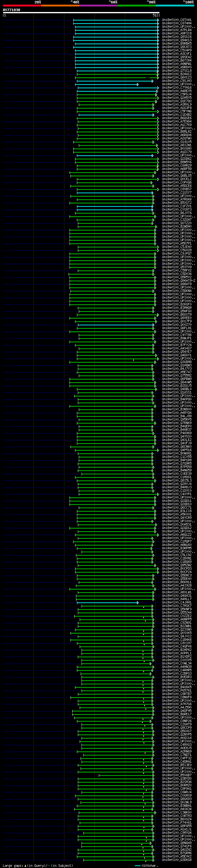Select the UniRef100_C9MYQ4 entry
The image size is (197, 868).
click(x=177, y=833)
